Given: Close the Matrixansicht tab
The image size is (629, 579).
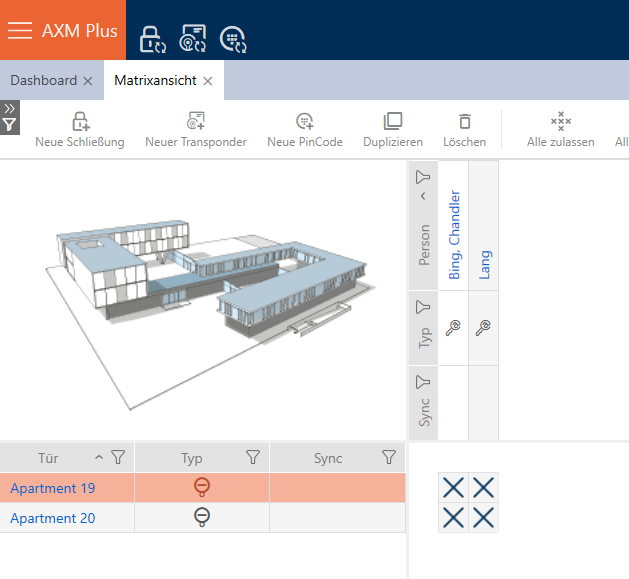Looking at the screenshot, I should click(x=208, y=81).
